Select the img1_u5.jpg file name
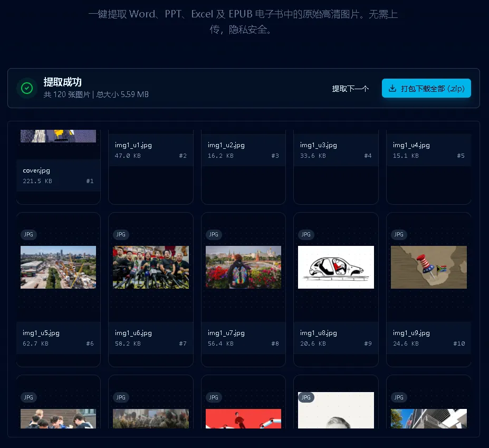 tap(41, 333)
